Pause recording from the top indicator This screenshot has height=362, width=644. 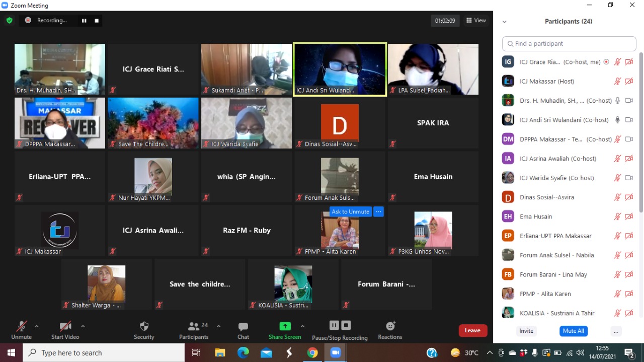[x=84, y=21]
